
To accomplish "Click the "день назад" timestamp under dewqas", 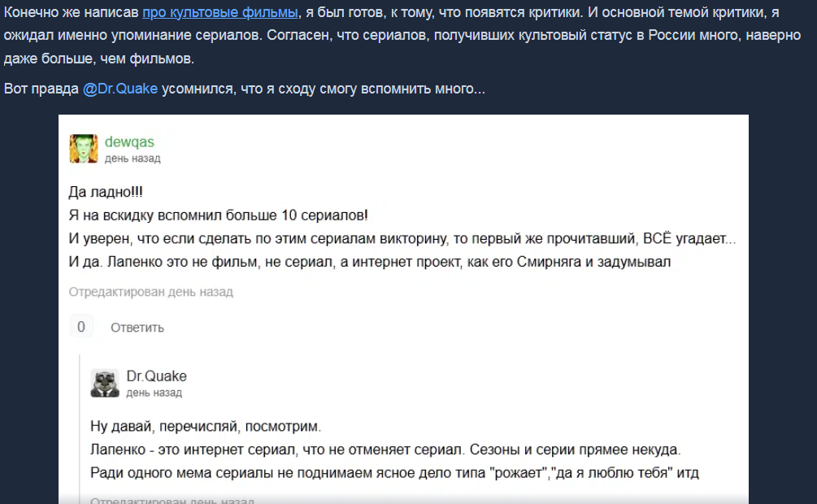I will pyautogui.click(x=133, y=159).
